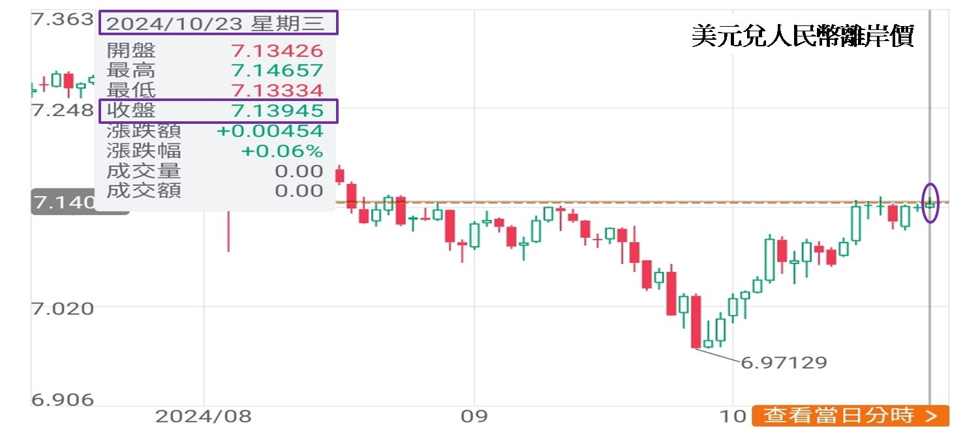The height and width of the screenshot is (429, 980).
Task: Click the 6.906 y-axis label
Action: tap(63, 399)
